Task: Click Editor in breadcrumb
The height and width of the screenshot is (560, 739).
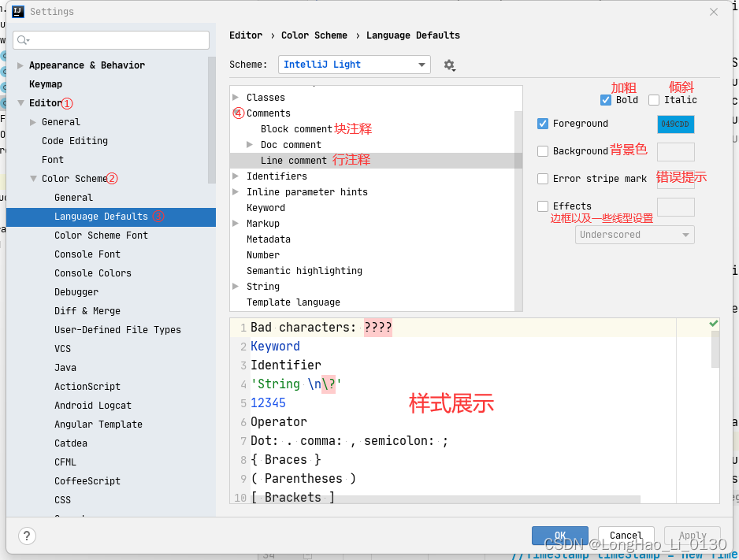Action: click(246, 35)
